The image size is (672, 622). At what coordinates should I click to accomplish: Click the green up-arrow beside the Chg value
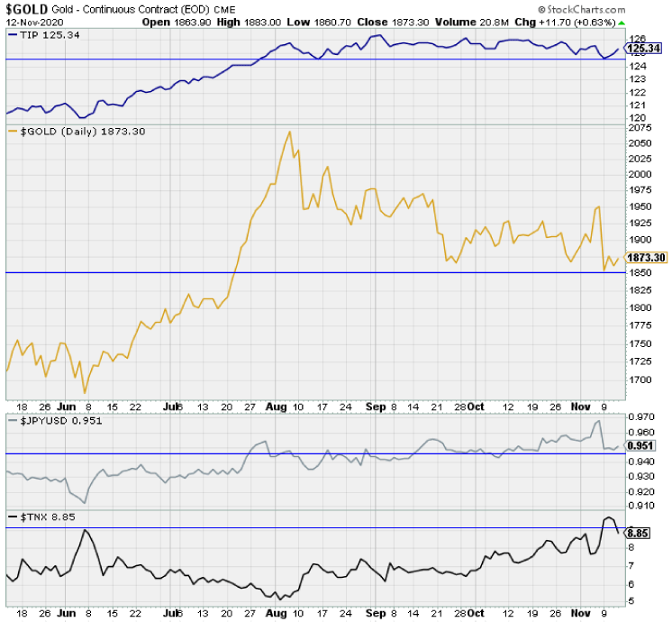click(622, 23)
